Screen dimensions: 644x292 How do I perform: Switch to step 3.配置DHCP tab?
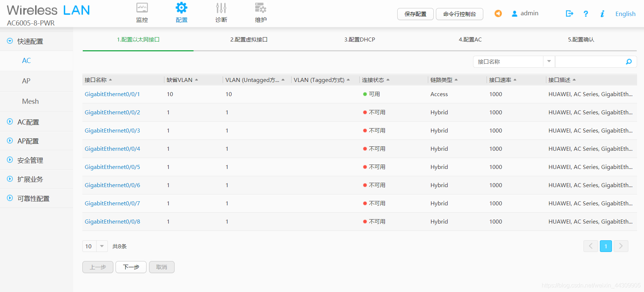click(360, 39)
